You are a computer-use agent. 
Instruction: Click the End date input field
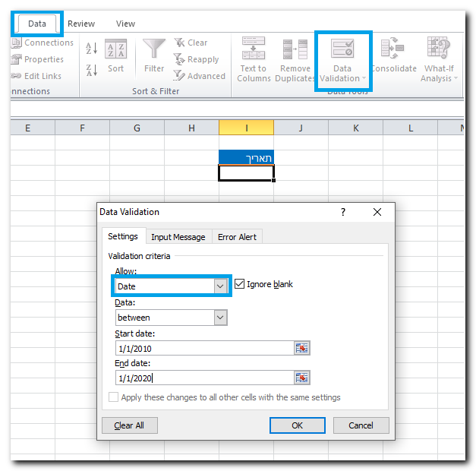coord(203,378)
